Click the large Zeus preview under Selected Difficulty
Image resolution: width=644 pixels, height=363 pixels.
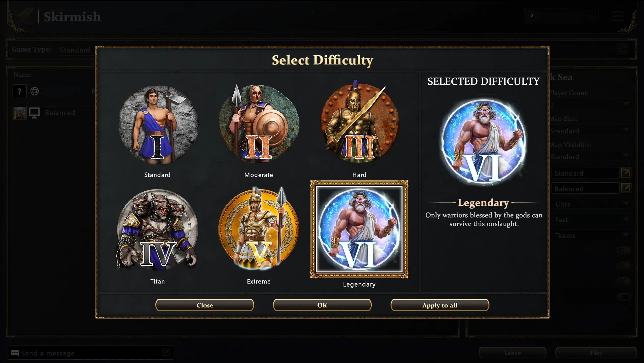coord(483,141)
